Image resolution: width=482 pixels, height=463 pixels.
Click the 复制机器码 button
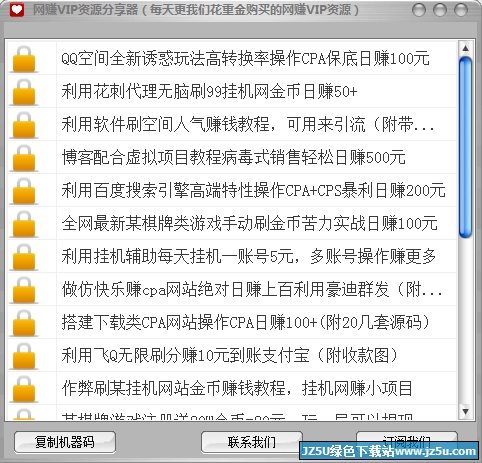[65, 442]
